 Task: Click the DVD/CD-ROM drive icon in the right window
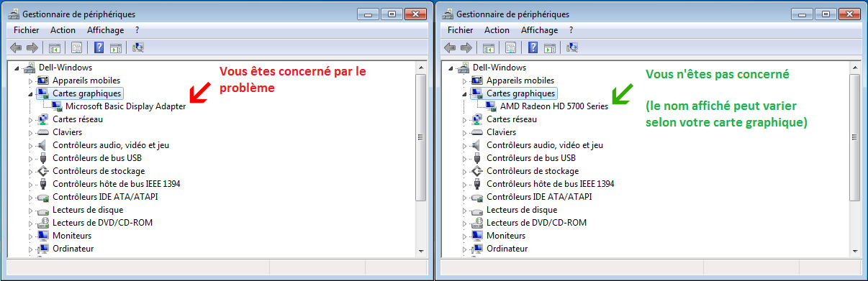click(476, 223)
